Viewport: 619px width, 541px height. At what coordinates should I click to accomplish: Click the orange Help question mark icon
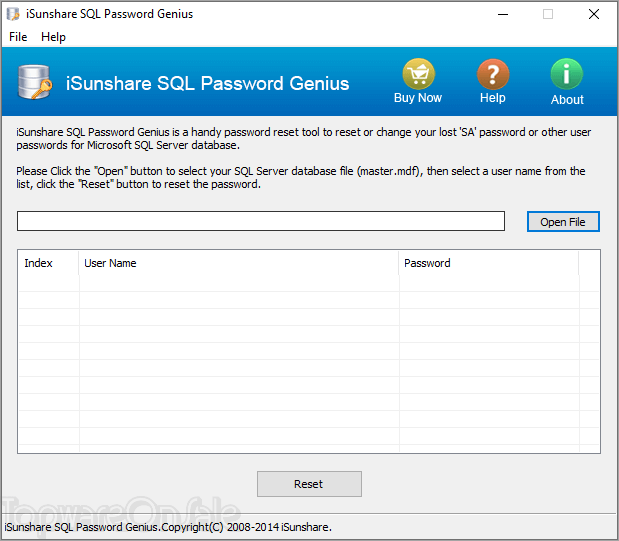coord(493,74)
